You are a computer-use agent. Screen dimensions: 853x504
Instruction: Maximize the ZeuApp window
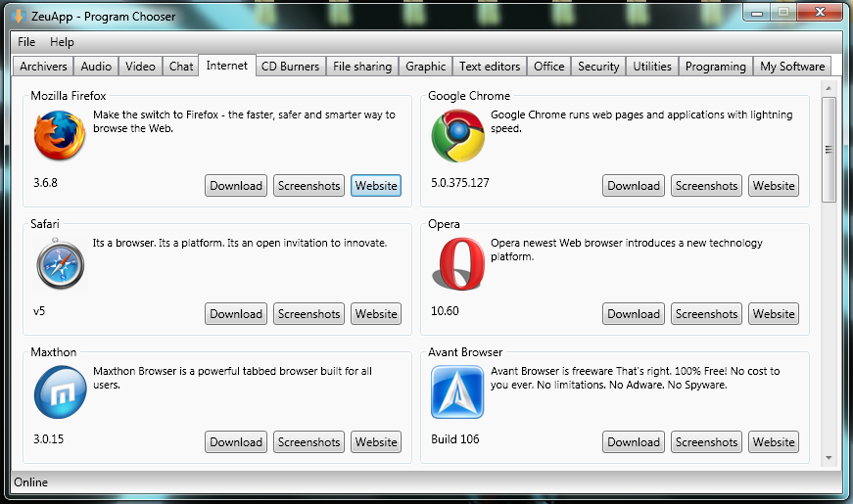click(783, 12)
